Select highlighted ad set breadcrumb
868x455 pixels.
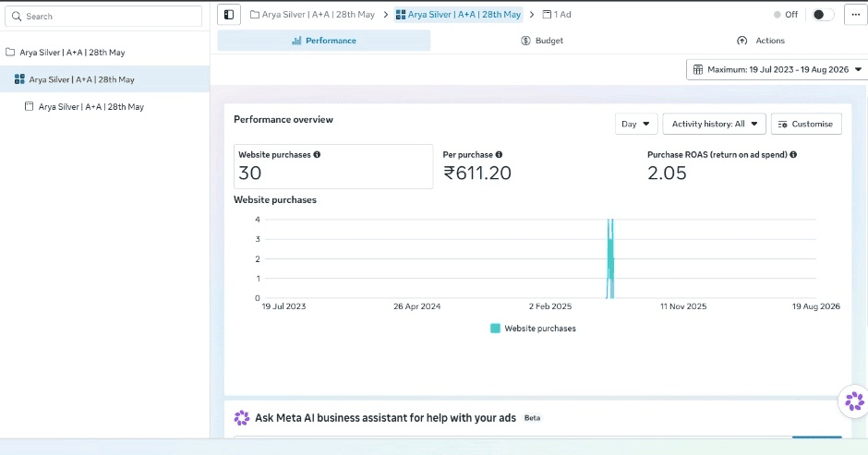coord(458,15)
